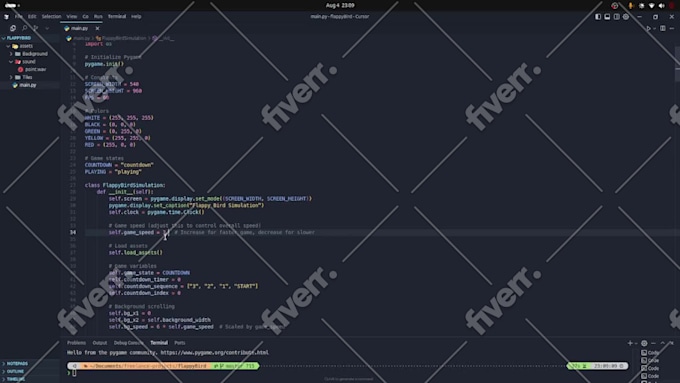Click the SCREEN_WIDTH = 540 line
The height and width of the screenshot is (383, 680).
pos(112,84)
